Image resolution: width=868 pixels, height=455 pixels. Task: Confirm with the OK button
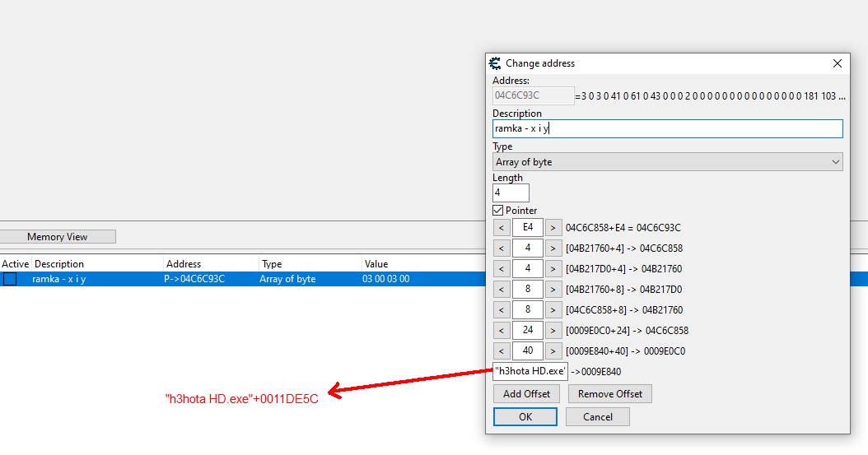click(x=525, y=417)
